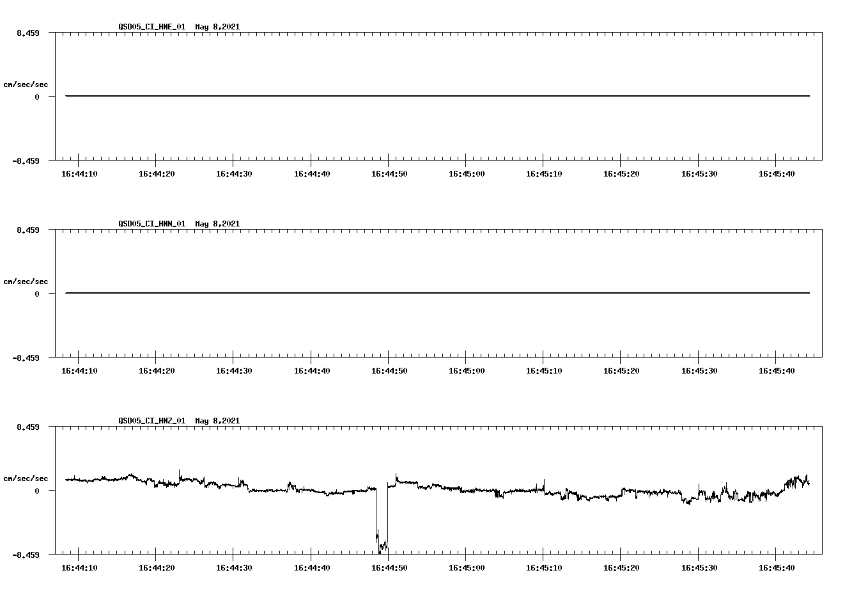
Task: Click the flat HNE waveform trace
Action: (384, 96)
